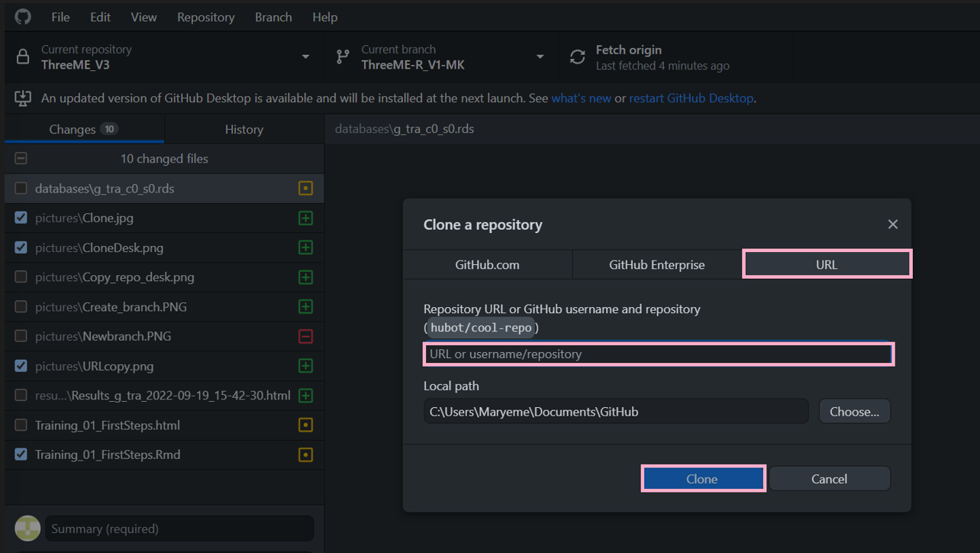Open the what's new link
Viewport: 980px width, 553px height.
(x=581, y=98)
